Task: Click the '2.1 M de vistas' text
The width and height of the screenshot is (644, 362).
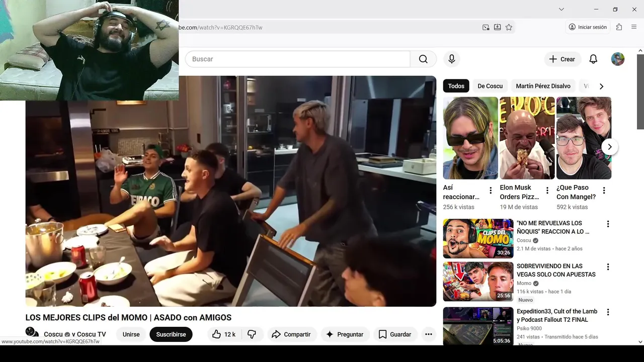Action: (534, 248)
